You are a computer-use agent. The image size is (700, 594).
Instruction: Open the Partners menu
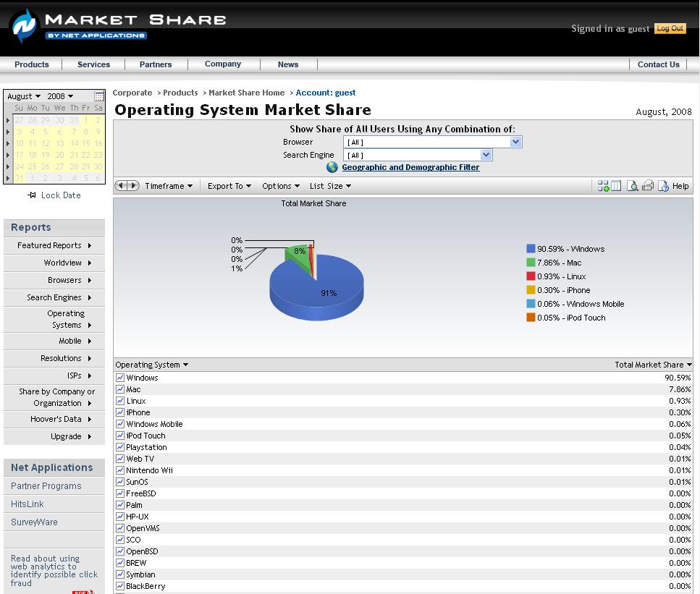[156, 64]
